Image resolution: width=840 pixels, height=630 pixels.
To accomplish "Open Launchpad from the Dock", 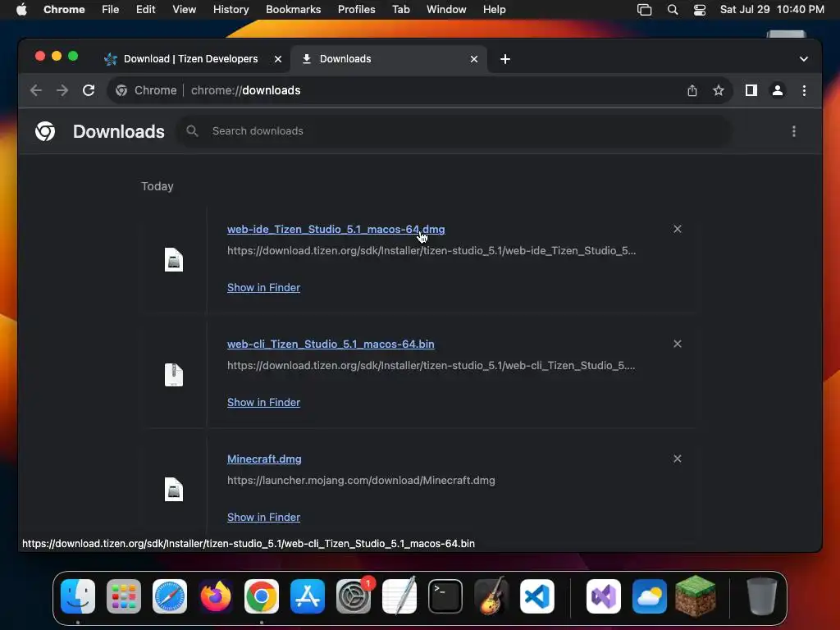I will coord(124,596).
